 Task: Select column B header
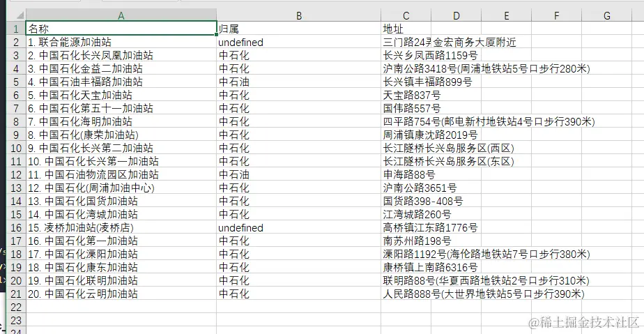[x=298, y=15]
